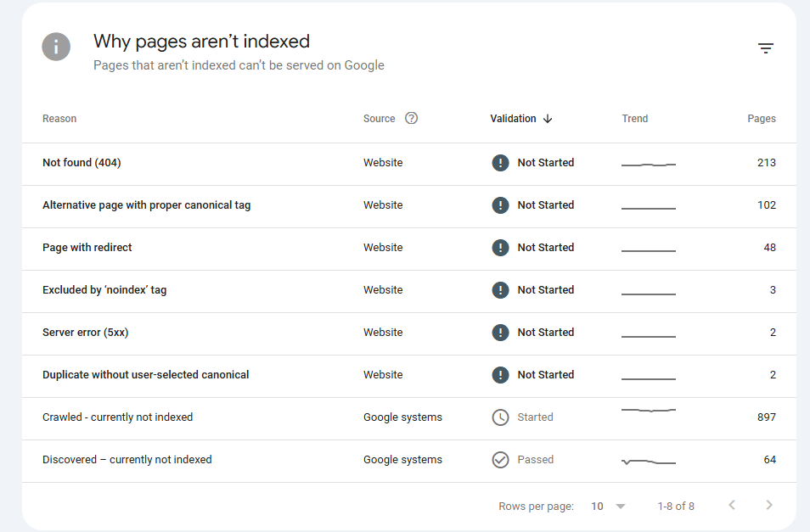Open the filter rows icon
810x532 pixels.
pyautogui.click(x=765, y=48)
